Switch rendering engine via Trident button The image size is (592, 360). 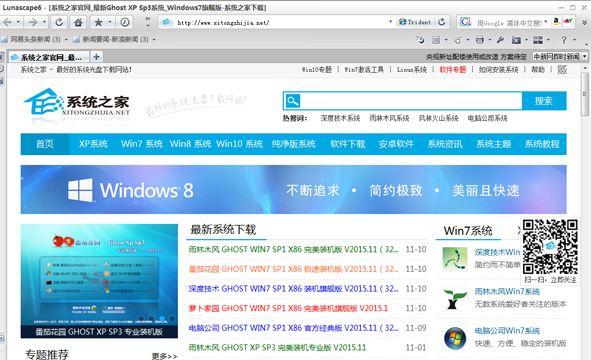[x=415, y=22]
